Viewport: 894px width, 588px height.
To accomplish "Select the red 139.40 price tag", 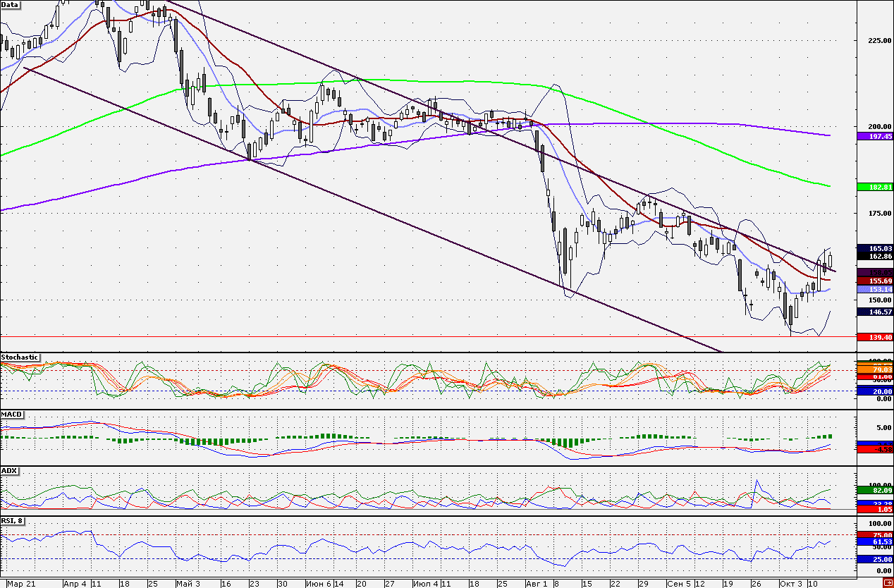I will pos(875,338).
